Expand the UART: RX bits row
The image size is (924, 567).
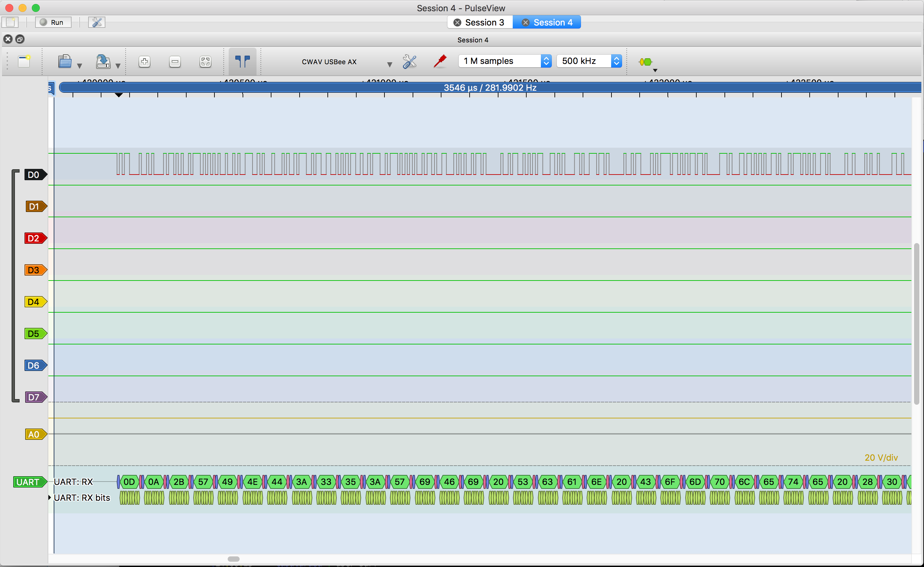49,498
